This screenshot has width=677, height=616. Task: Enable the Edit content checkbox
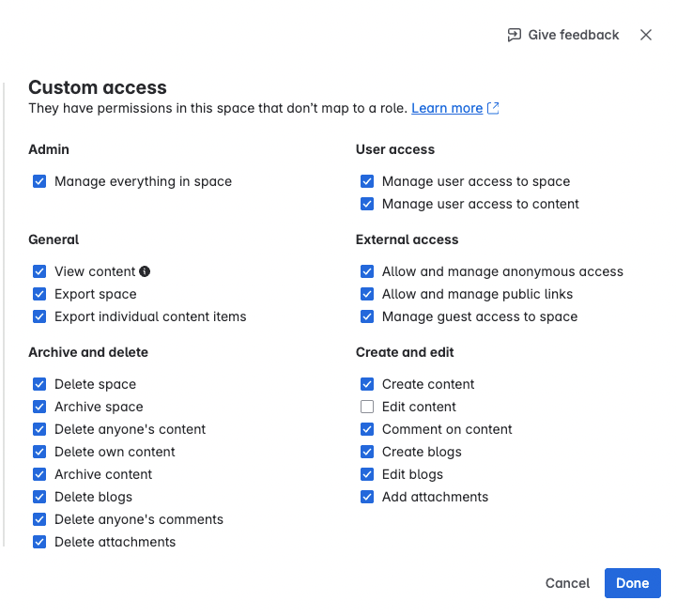(x=367, y=407)
